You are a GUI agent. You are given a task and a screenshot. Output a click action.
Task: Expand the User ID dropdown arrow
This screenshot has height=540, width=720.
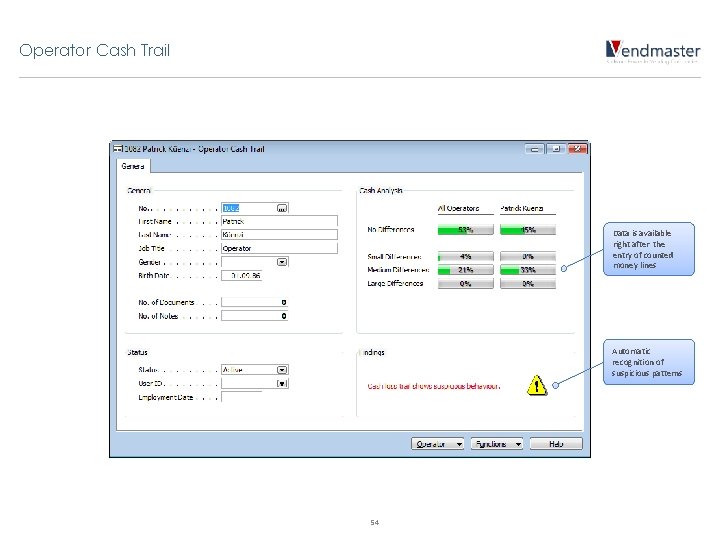tap(282, 383)
